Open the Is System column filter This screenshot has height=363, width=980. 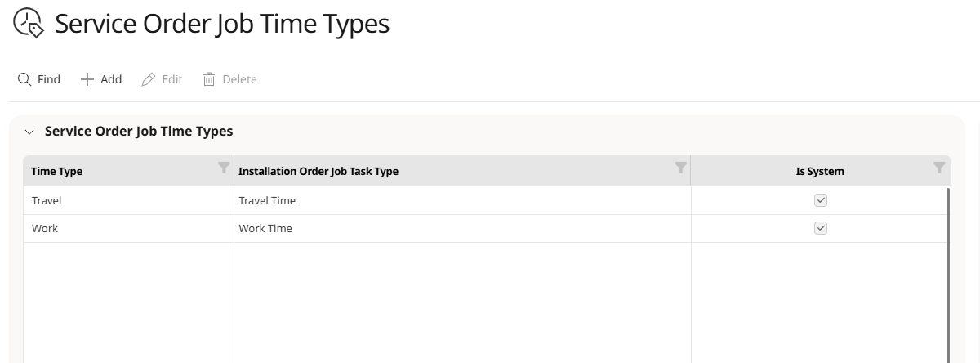(939, 168)
